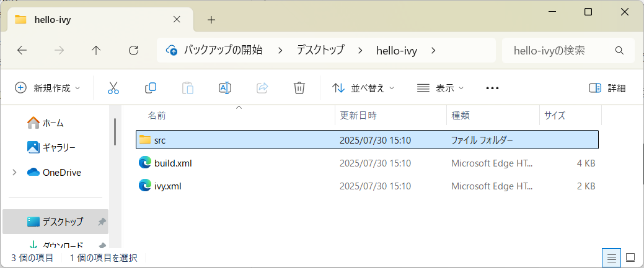Open the three-dot more options menu
This screenshot has height=268, width=644.
(492, 88)
